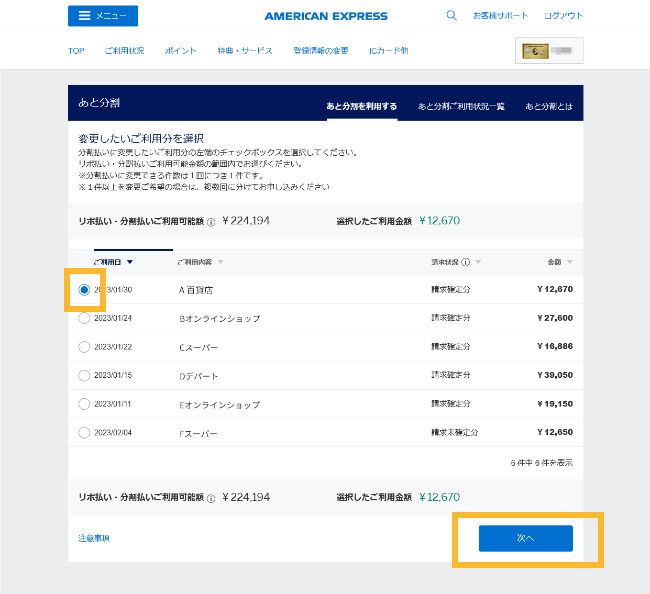Viewport: 650px width, 594px height.
Task: Sort by ご利用日 column arrow
Action: (130, 263)
